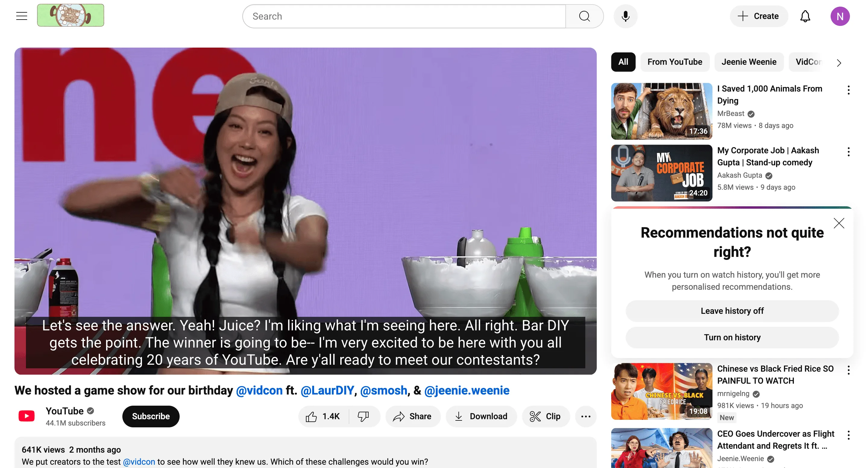Screen dimensions: 868x468
Task: Click the YouTube channel avatar icon
Action: (27, 416)
